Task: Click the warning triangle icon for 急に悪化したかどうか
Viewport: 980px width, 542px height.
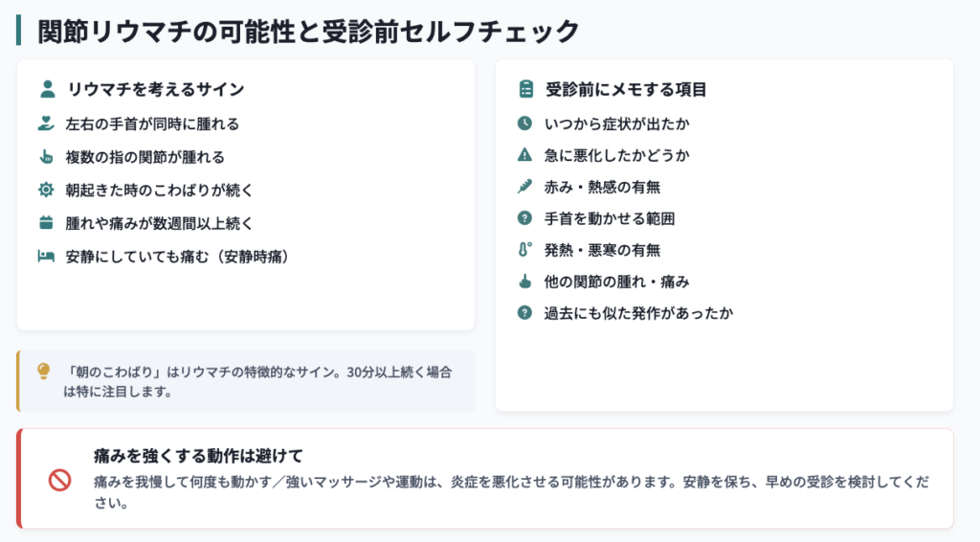Action: [x=525, y=155]
